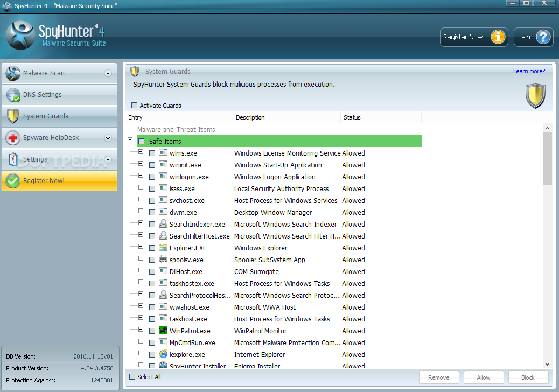This screenshot has height=392, width=559.
Task: Click the Spyware HelpDesk red cross icon
Action: pos(13,138)
